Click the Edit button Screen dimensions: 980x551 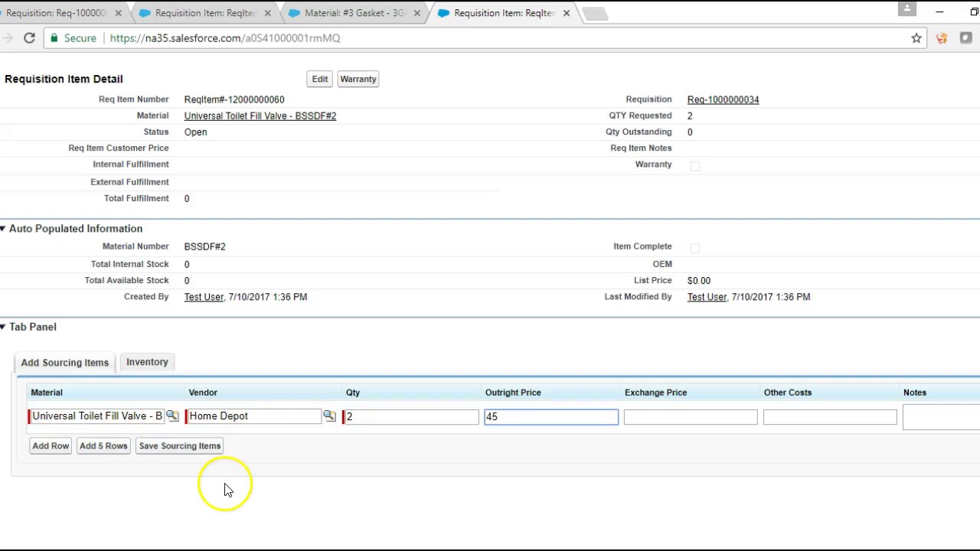(x=320, y=79)
